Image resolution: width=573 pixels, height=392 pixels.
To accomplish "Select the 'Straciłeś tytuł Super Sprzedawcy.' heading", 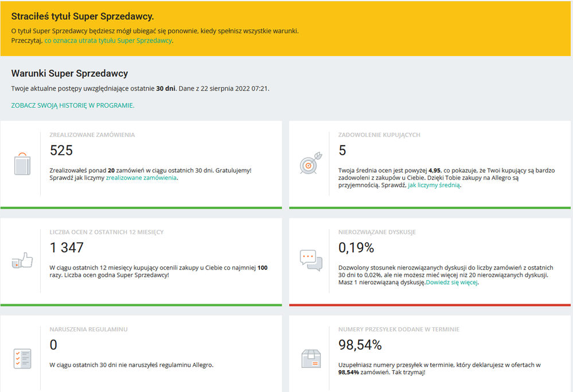I will 83,17.
